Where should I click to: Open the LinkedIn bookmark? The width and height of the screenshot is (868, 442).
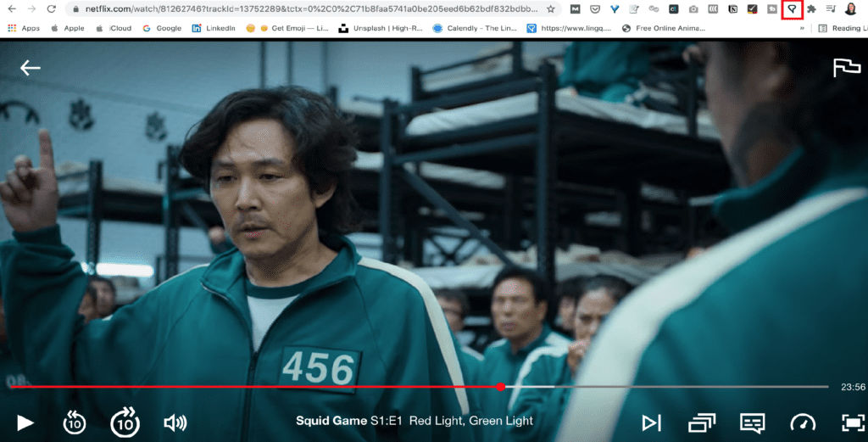click(214, 28)
